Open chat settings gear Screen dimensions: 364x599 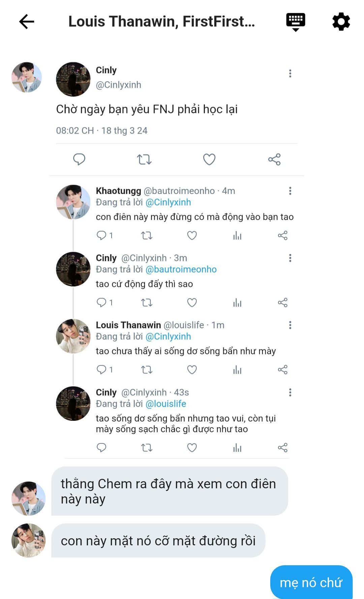[341, 22]
